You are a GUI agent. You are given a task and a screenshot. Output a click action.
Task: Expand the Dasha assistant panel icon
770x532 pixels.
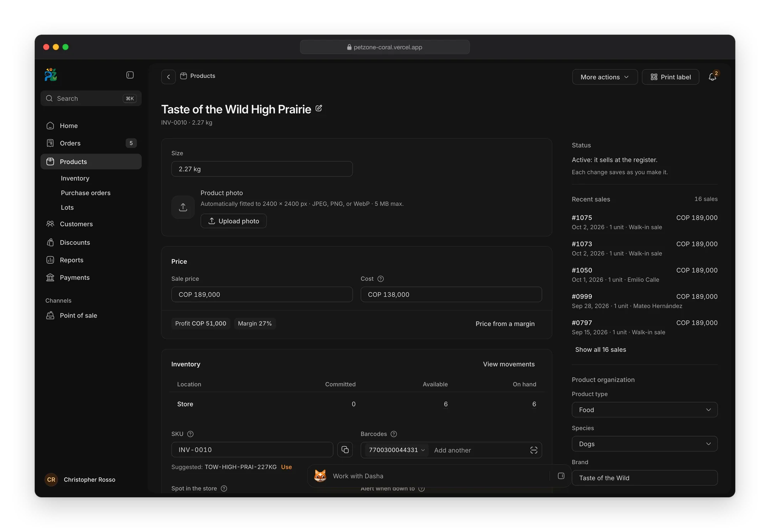point(561,476)
